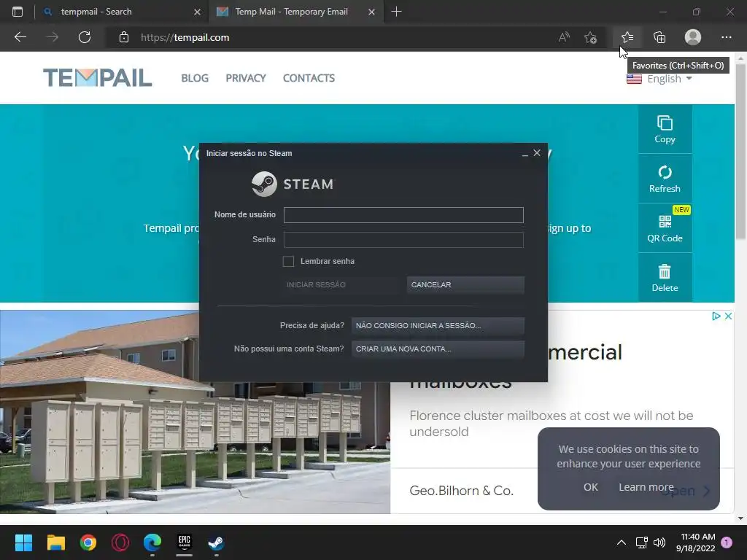Open the English language dropdown
The width and height of the screenshot is (747, 560).
pos(659,79)
